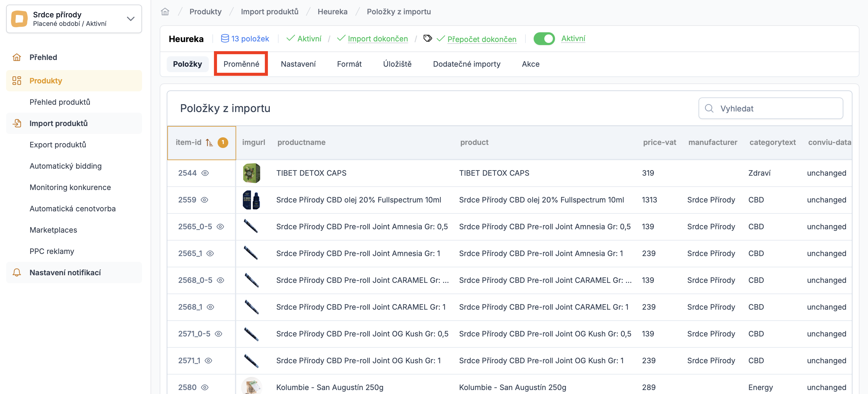Click the bell icon for Nastavení notifikací
Viewport: 868px width, 394px height.
(x=17, y=273)
